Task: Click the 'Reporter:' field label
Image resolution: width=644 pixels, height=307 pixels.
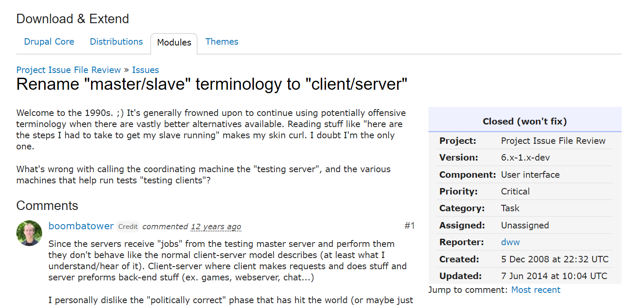Action: click(462, 242)
